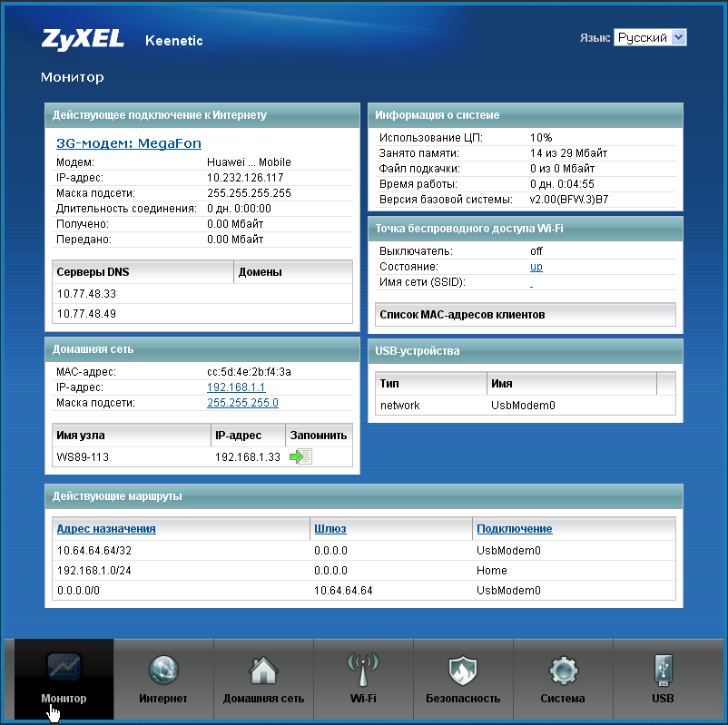Click the Wi-Fi state 'up' link
Viewport: 728px width, 725px height.
(x=536, y=267)
